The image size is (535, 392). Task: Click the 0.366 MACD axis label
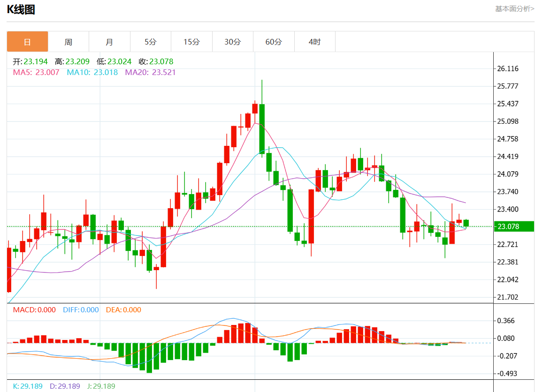coord(505,321)
